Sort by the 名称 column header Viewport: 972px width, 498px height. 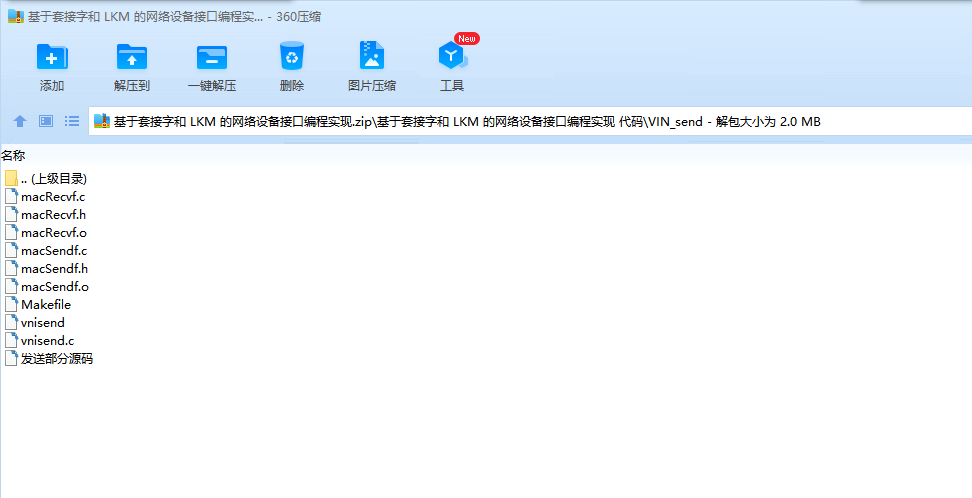click(x=13, y=155)
